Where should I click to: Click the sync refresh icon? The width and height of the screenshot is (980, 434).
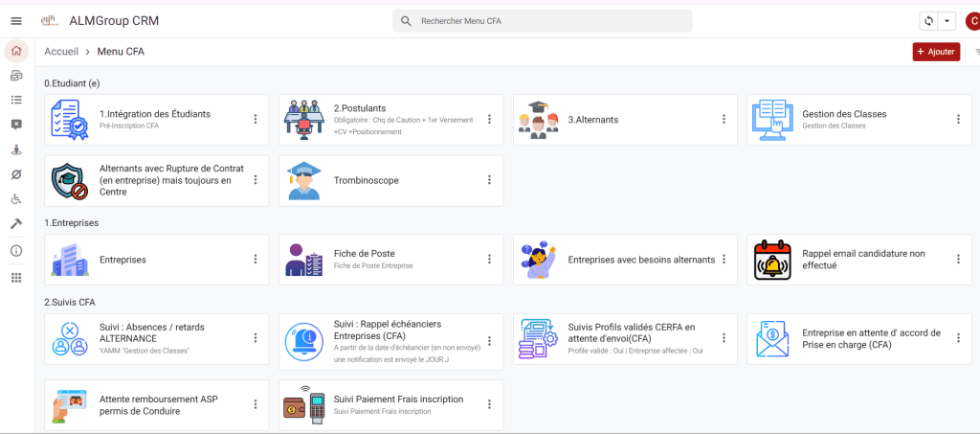pyautogui.click(x=927, y=21)
